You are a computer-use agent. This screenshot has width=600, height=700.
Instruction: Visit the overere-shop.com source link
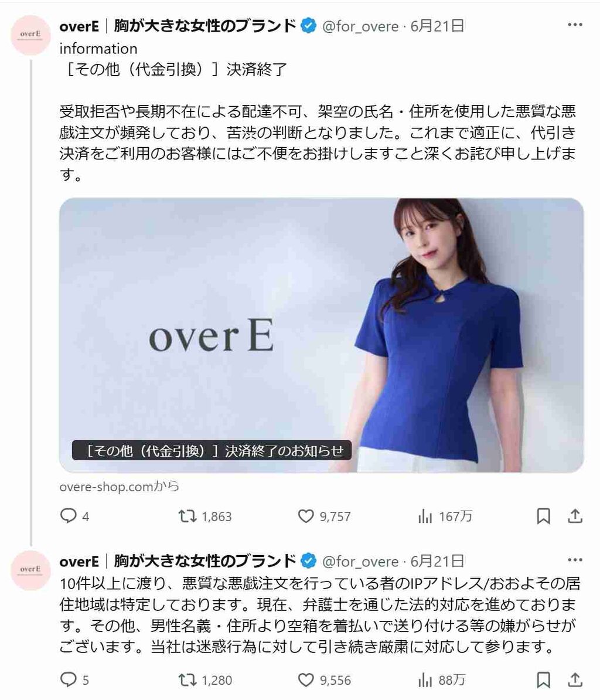[119, 486]
